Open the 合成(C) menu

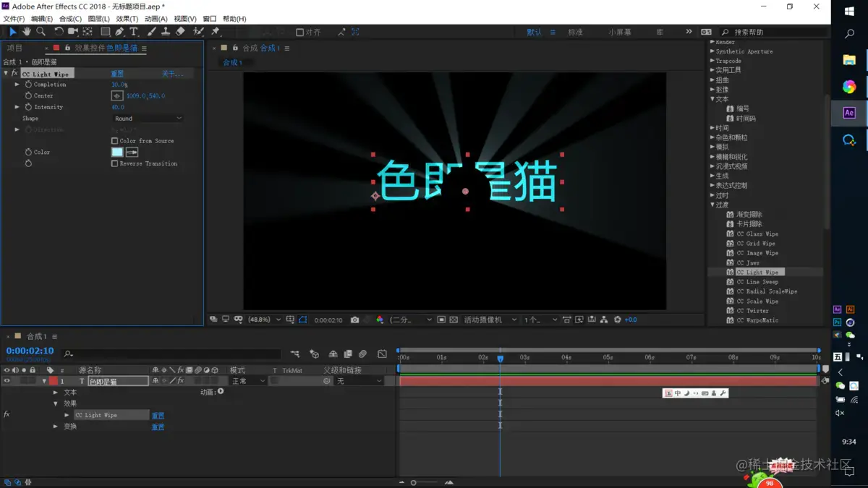click(x=70, y=19)
